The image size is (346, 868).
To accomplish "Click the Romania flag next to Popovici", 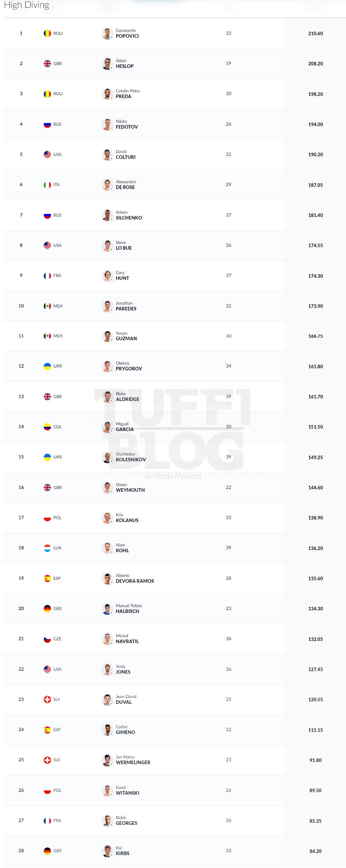I will (x=47, y=33).
